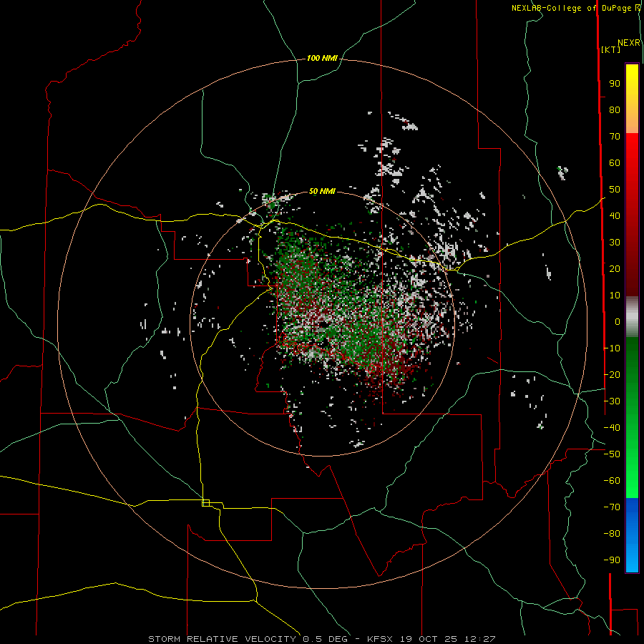Click the STORM RELATIVE VELOCITY product title

pos(224,639)
